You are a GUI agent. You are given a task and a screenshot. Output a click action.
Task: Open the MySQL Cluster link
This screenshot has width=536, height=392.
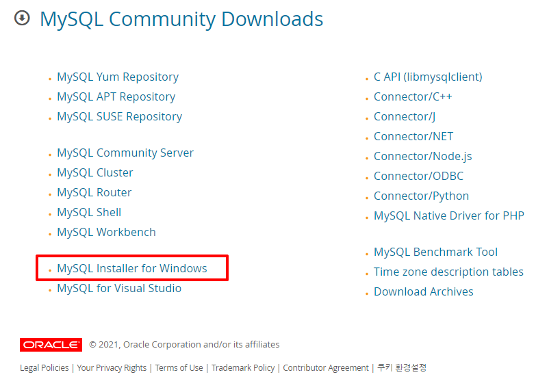(x=94, y=172)
